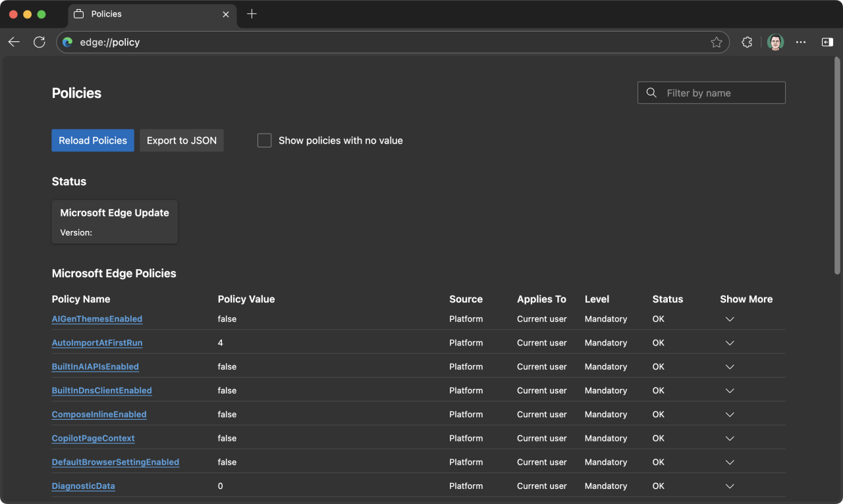Open the BuiltInDnsClientEnabled policy link

(101, 391)
